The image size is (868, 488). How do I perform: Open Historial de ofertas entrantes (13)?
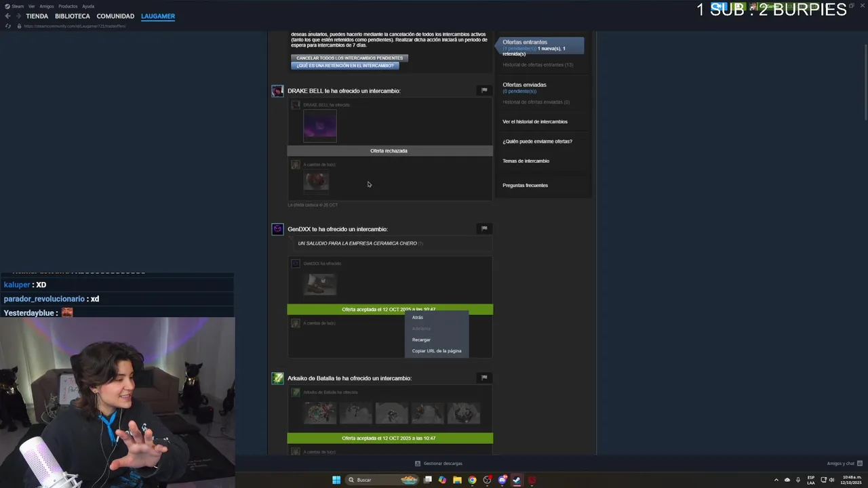[x=538, y=64]
